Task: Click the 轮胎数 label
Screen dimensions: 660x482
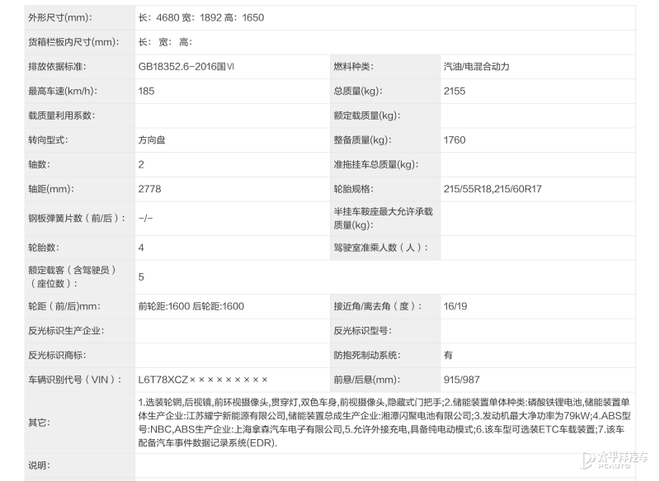Action: (x=43, y=248)
